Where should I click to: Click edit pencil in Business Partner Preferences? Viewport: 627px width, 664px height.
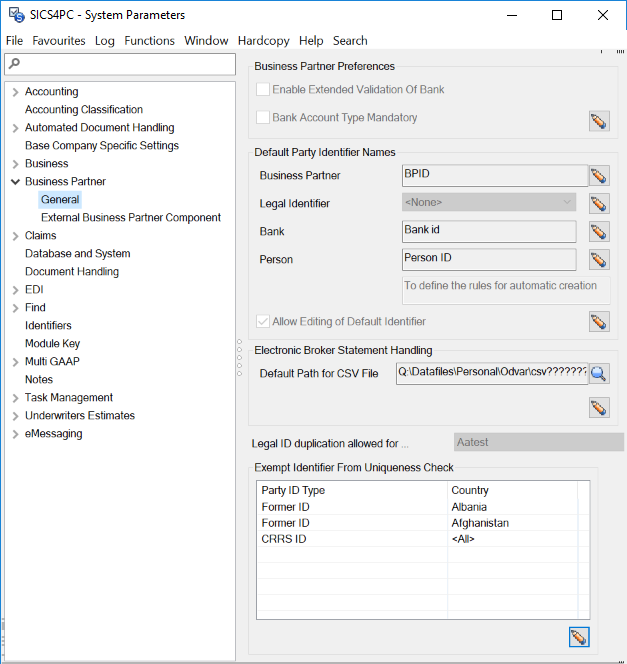(x=599, y=121)
